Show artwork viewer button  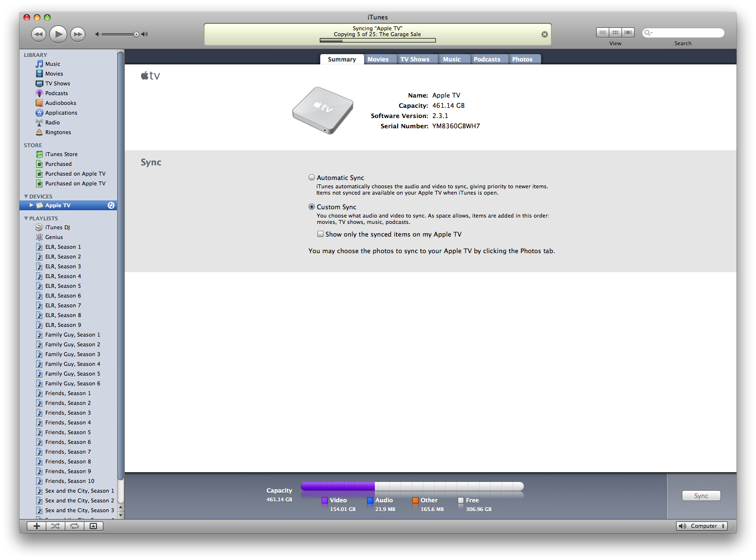pyautogui.click(x=94, y=526)
